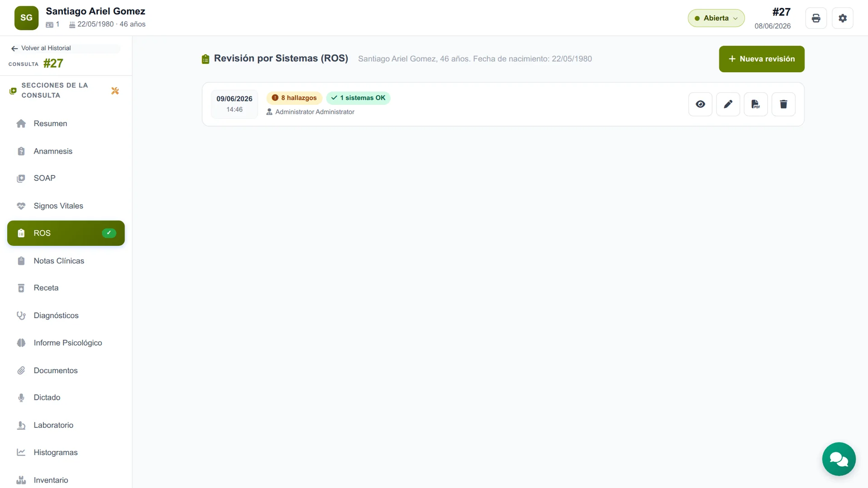868x488 pixels.
Task: Open Notas Clínicas section
Action: (66, 261)
